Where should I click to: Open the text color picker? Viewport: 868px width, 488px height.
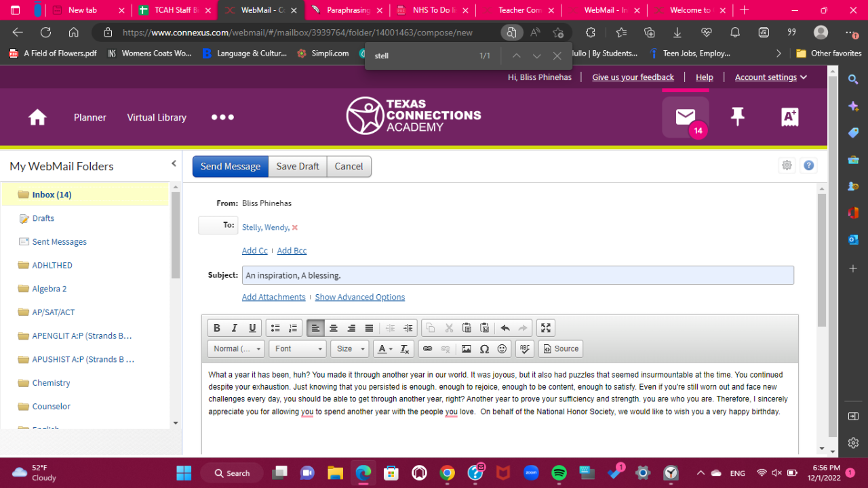[x=384, y=348]
